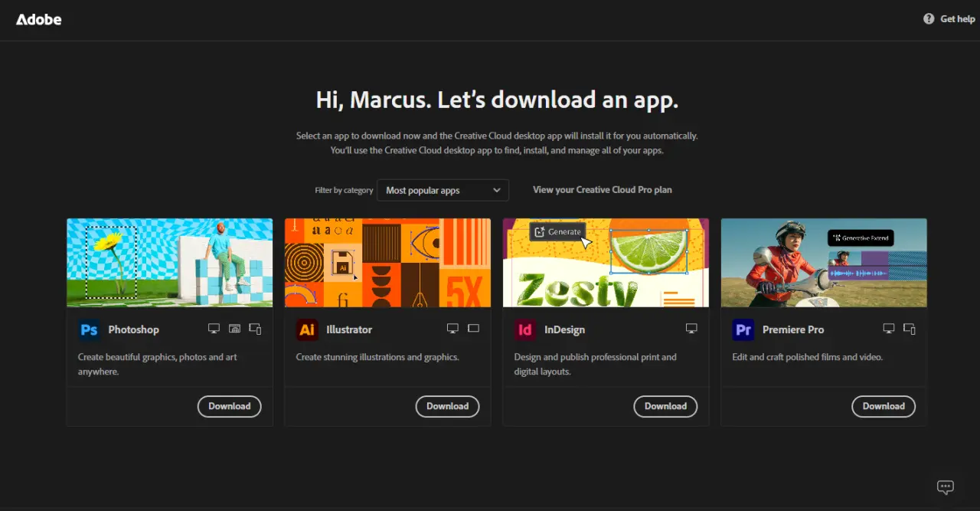Click the Photoshop preview image with flower
Image resolution: width=980 pixels, height=511 pixels.
point(170,263)
